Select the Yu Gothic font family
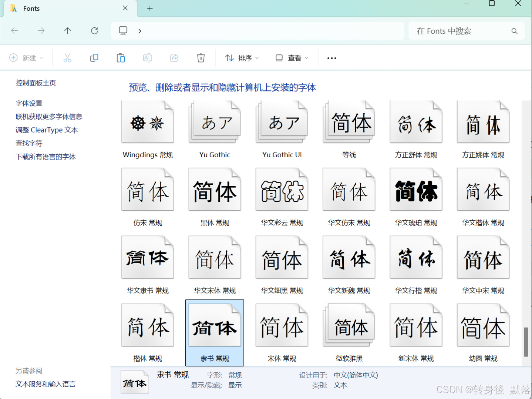 (215, 130)
